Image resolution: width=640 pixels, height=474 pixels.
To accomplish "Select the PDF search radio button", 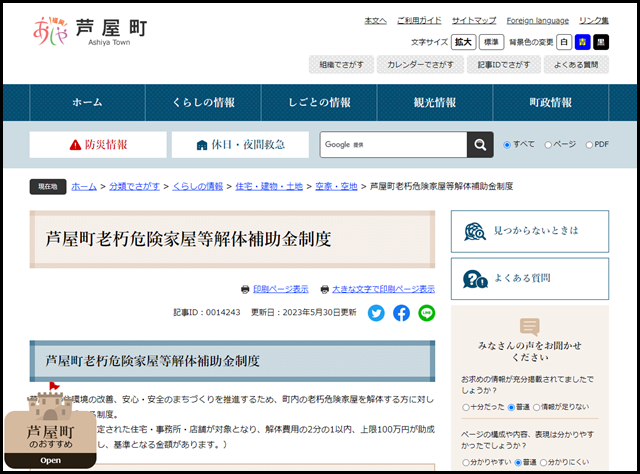I will coord(589,145).
